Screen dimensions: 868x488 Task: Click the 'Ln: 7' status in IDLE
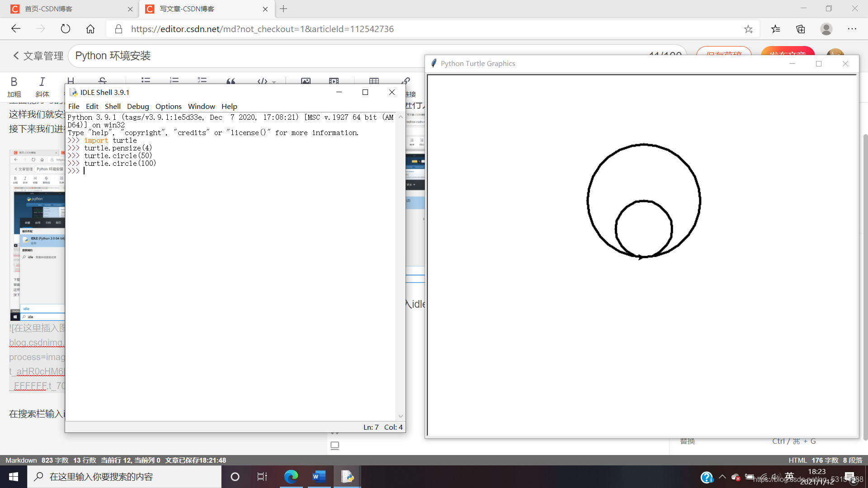(371, 427)
